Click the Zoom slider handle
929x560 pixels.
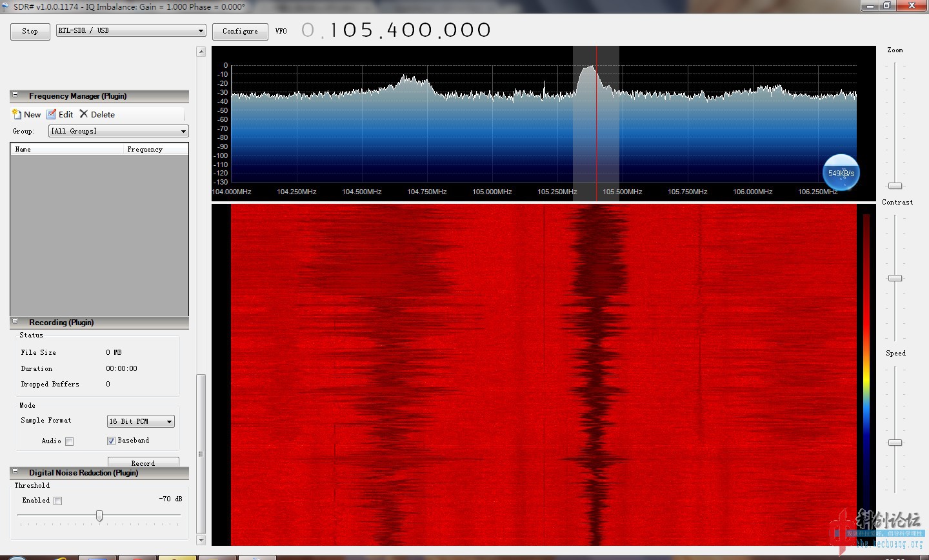tap(895, 186)
